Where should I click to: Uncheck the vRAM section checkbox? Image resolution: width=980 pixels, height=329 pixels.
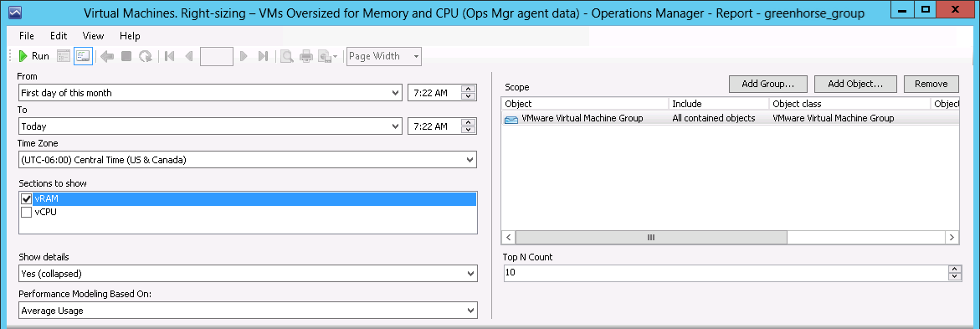click(26, 199)
